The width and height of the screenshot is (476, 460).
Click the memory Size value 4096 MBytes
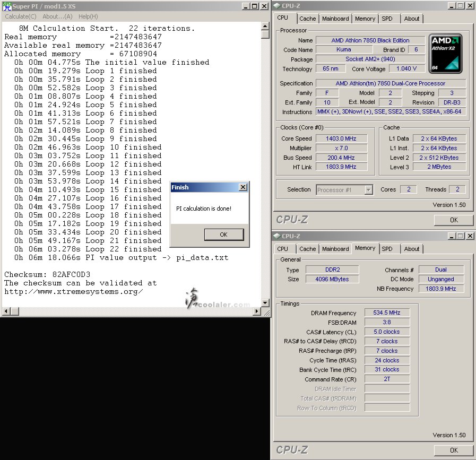(x=332, y=279)
